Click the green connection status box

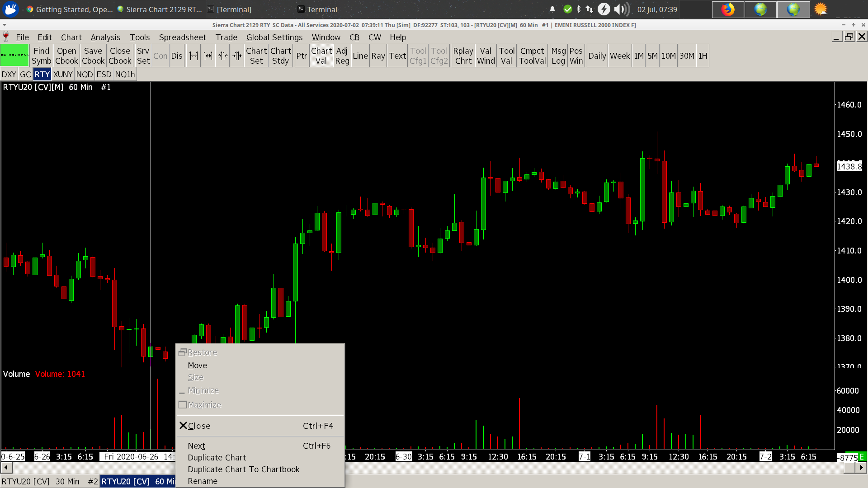tap(14, 56)
